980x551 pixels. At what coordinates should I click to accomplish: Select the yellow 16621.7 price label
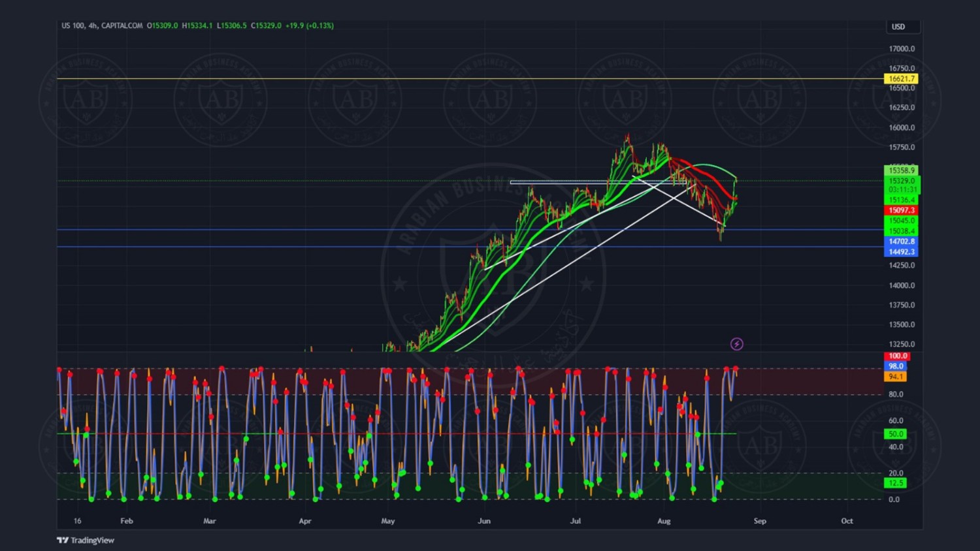901,78
